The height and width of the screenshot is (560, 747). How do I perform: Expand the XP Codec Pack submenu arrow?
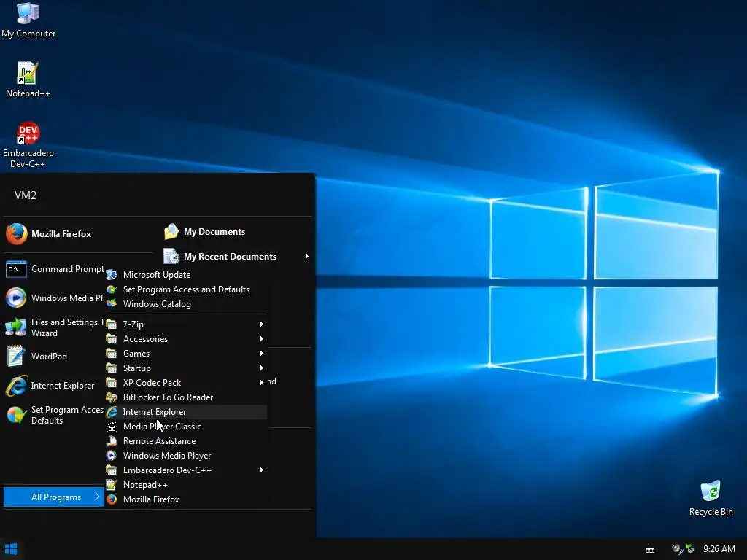pos(262,383)
